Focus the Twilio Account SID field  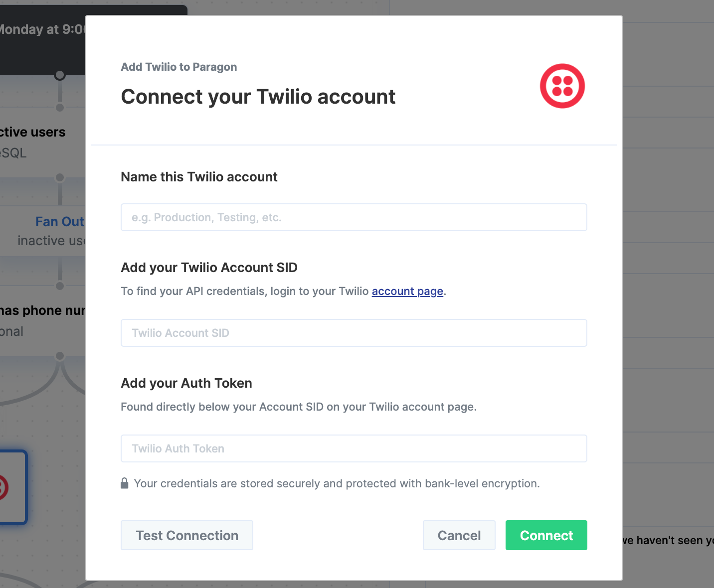[x=354, y=333]
